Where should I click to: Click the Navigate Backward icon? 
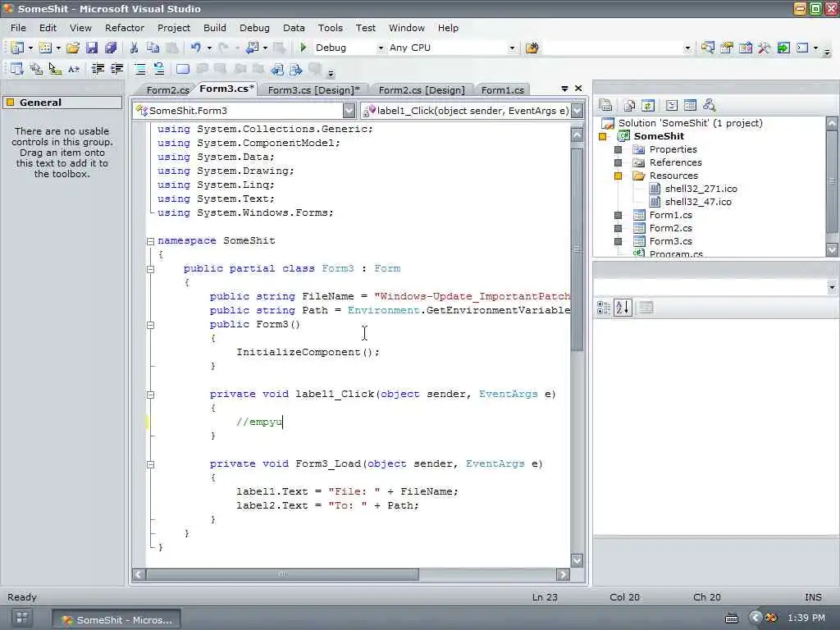pyautogui.click(x=253, y=48)
